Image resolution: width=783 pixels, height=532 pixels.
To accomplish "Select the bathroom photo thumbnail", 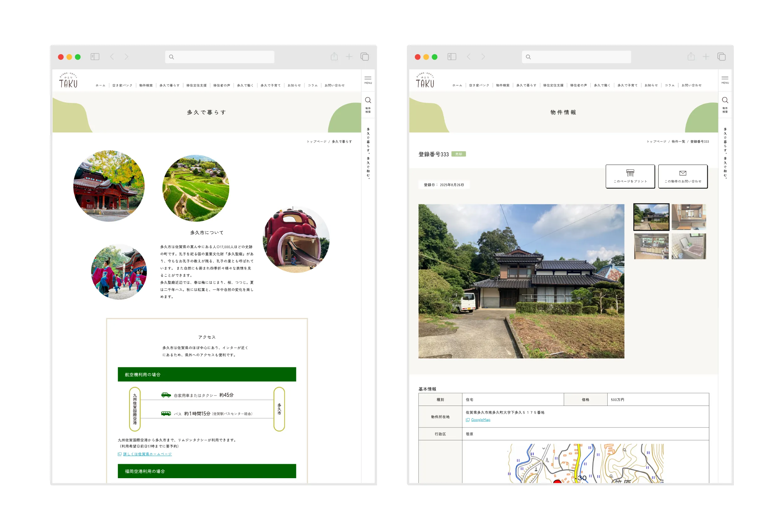I will click(688, 246).
